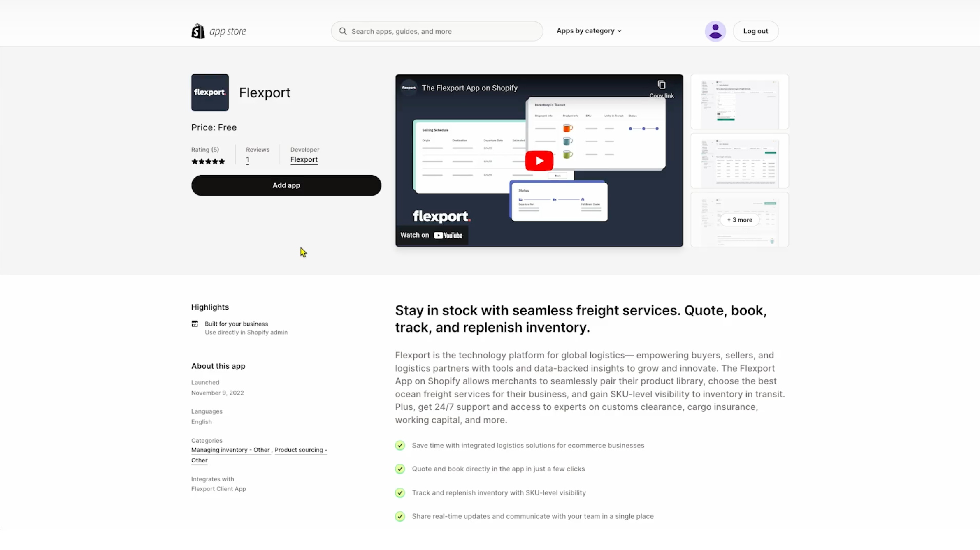Play the Flexport YouTube video
The image size is (980, 550).
[x=539, y=161]
